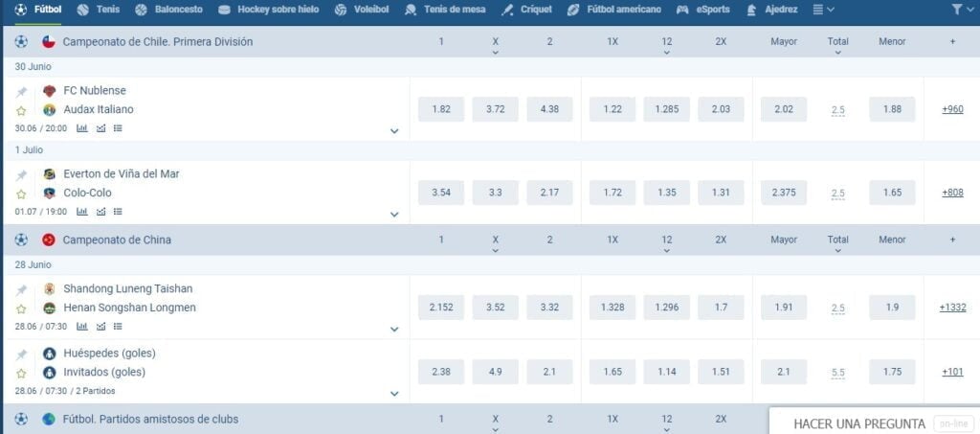Image resolution: width=980 pixels, height=434 pixels.
Task: Open the Hacer una pregunta chat box
Action: [858, 423]
